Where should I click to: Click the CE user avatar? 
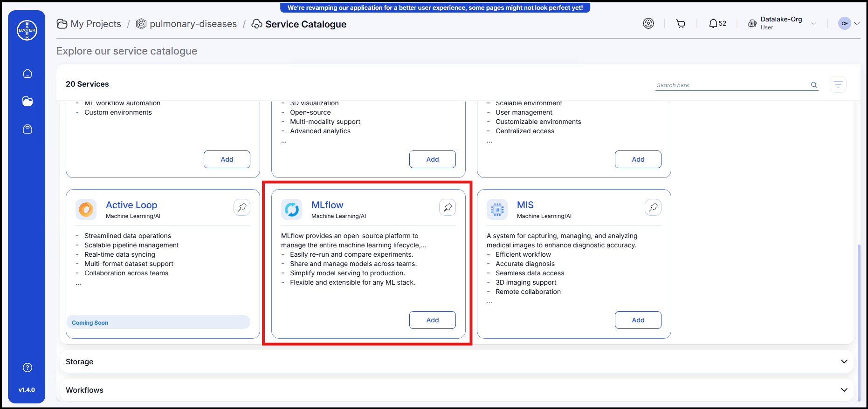click(x=845, y=23)
